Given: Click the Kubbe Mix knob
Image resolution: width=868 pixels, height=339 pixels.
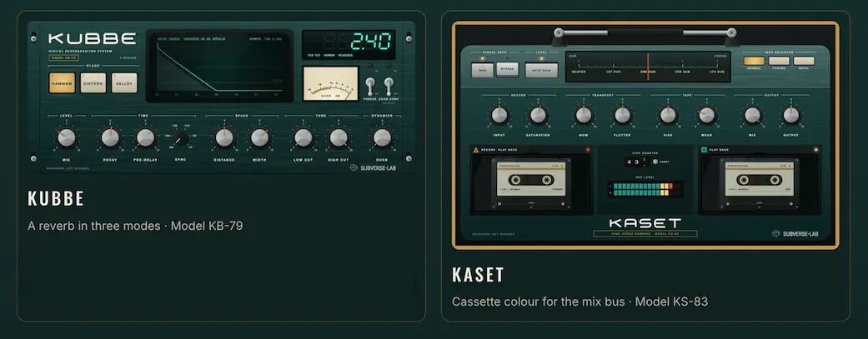Looking at the screenshot, I should point(67,137).
